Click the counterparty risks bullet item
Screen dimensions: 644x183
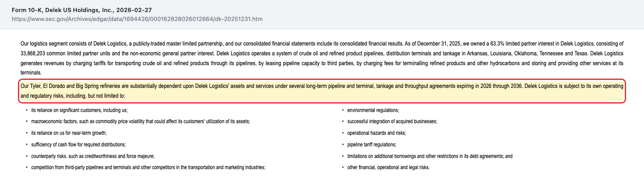pyautogui.click(x=93, y=156)
